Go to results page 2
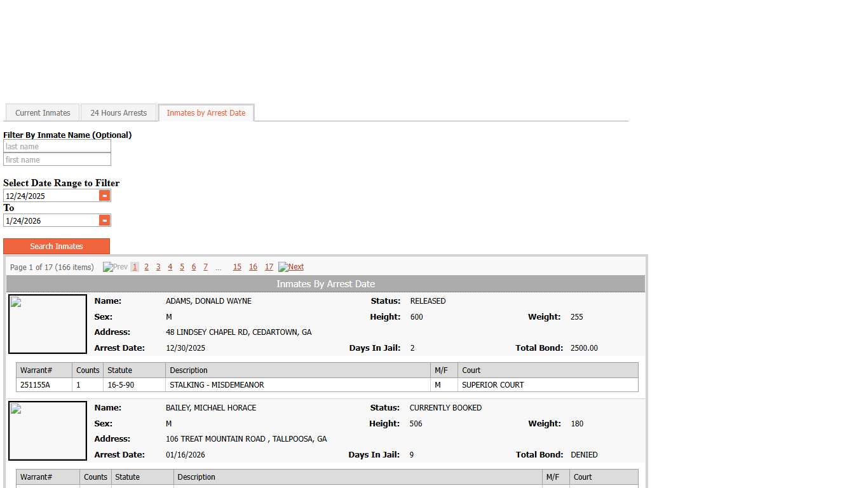The height and width of the screenshot is (488, 868). point(146,267)
